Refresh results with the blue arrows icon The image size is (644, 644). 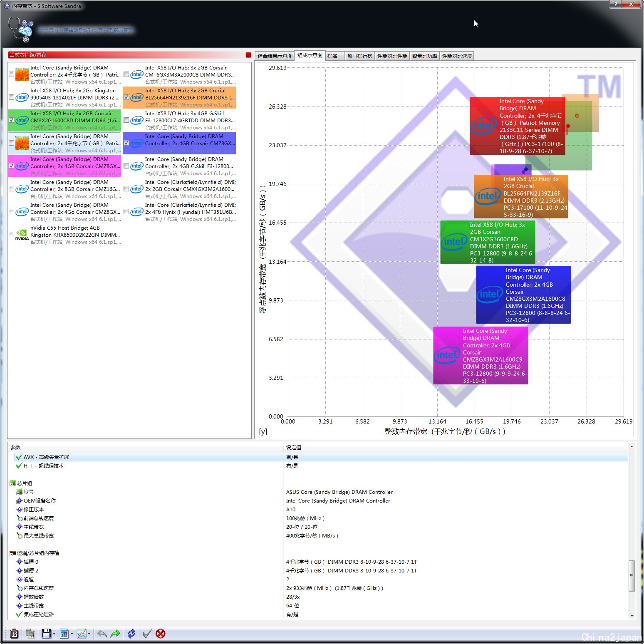131,634
